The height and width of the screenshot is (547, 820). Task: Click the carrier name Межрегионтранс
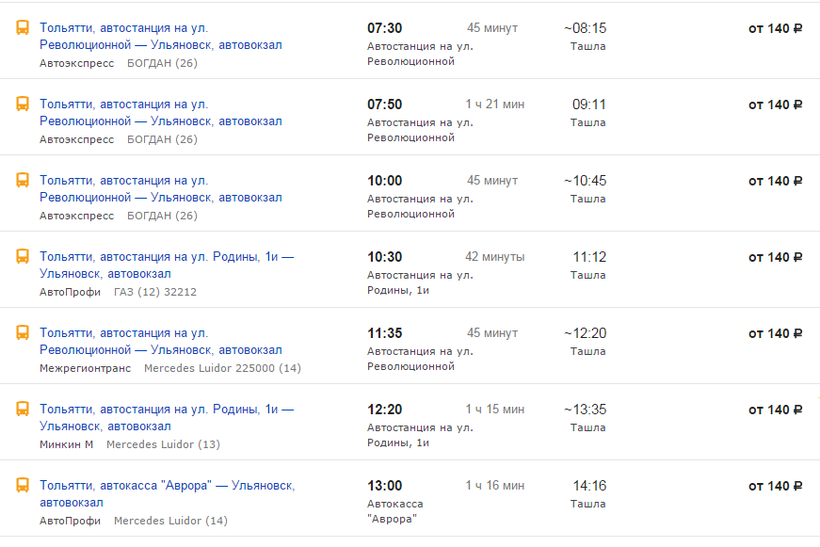tap(85, 368)
